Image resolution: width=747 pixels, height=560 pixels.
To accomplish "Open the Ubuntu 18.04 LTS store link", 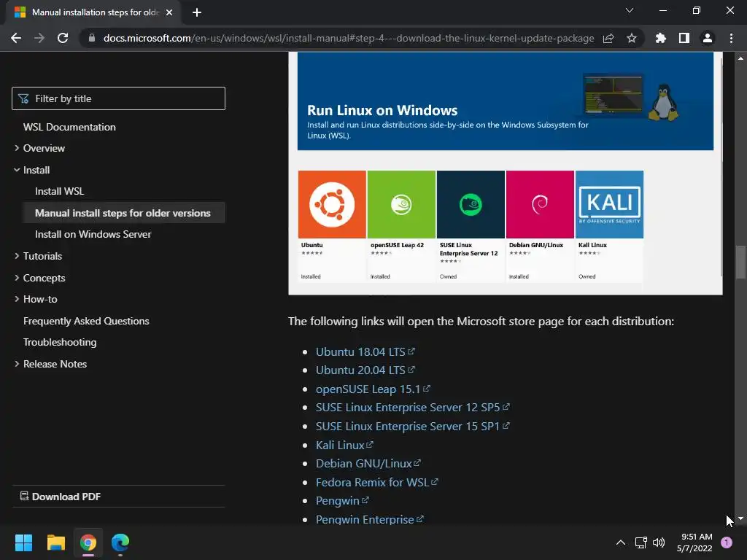I will coord(365,352).
